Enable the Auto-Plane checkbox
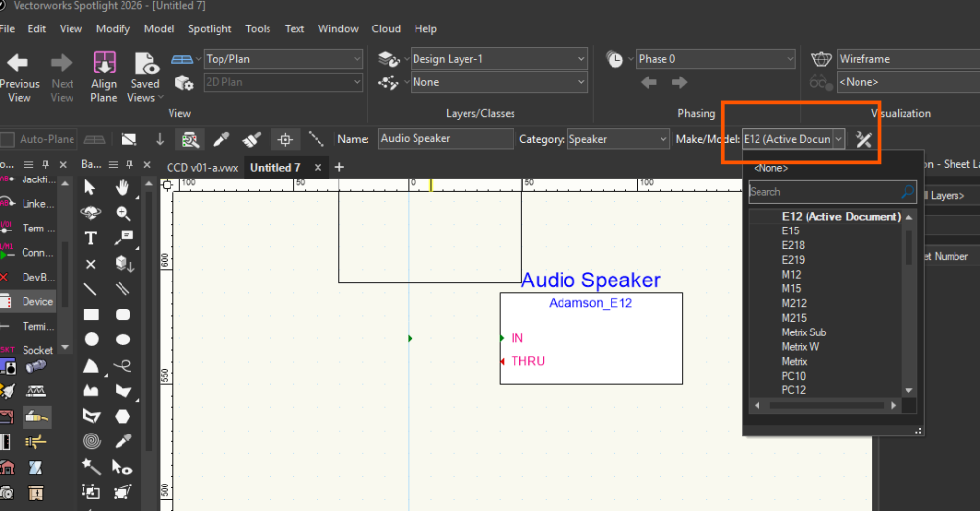This screenshot has height=511, width=980. click(x=8, y=139)
